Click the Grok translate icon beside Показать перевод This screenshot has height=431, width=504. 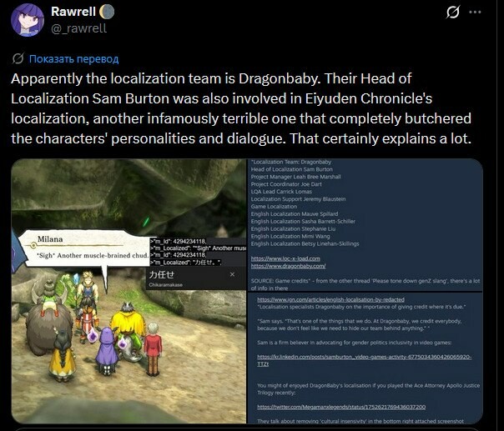point(18,58)
